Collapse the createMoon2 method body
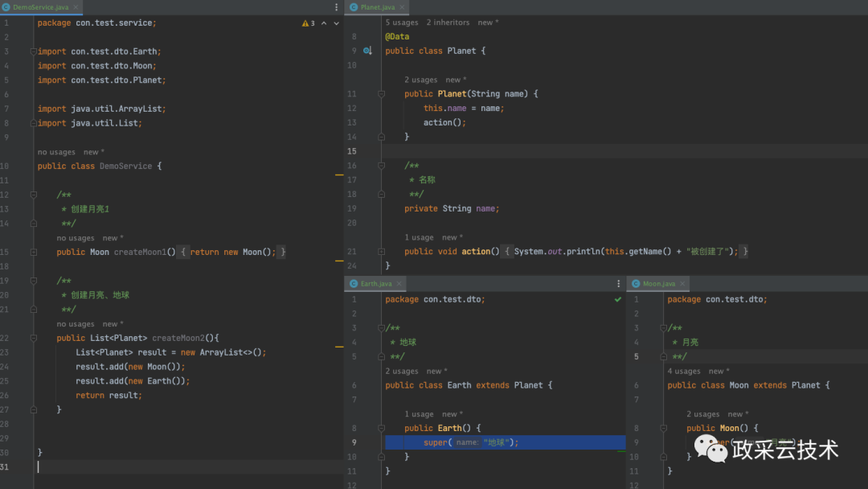This screenshot has height=489, width=868. pyautogui.click(x=33, y=339)
